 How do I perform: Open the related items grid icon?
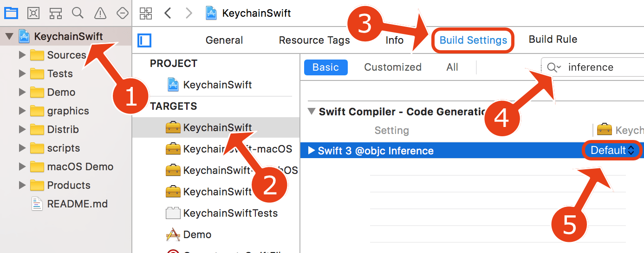[x=146, y=13]
